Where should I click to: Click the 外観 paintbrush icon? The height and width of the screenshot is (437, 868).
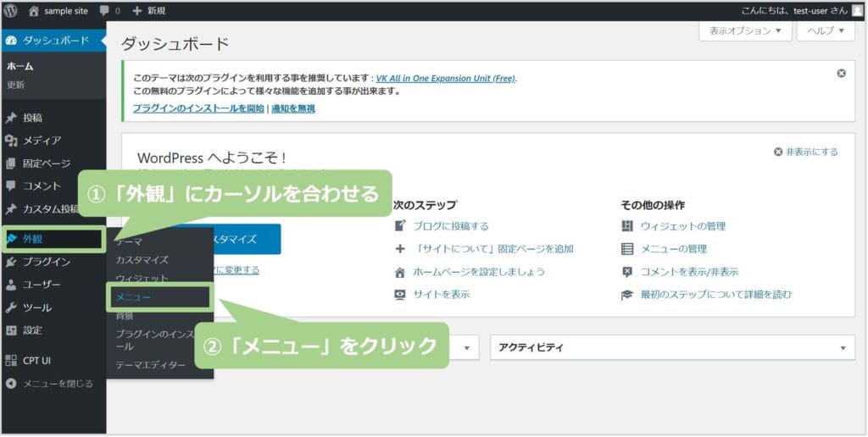coord(11,239)
